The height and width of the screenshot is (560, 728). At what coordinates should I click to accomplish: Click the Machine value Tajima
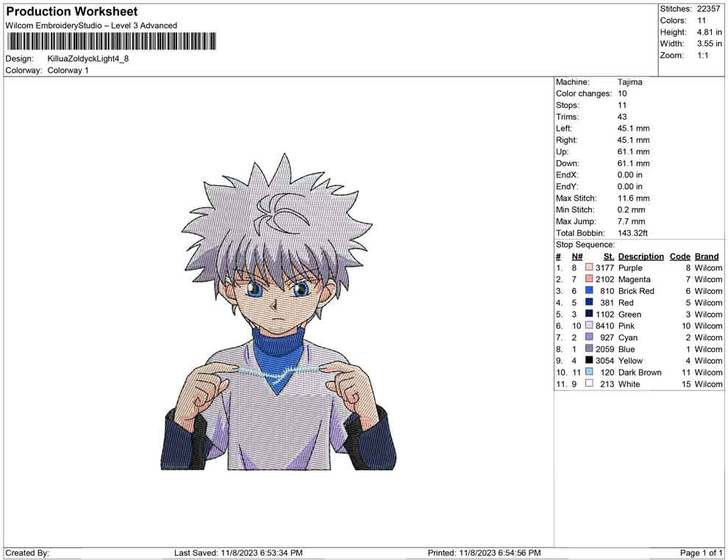tap(629, 82)
